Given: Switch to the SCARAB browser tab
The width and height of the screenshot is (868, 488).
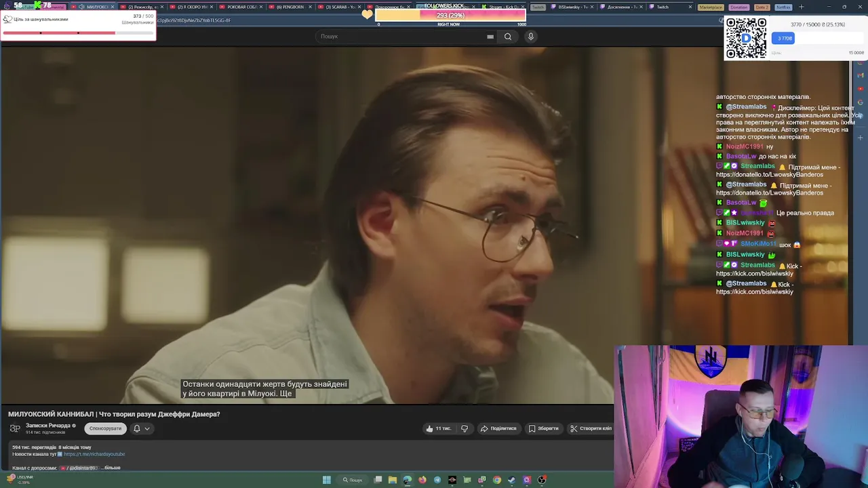Looking at the screenshot, I should (x=339, y=7).
